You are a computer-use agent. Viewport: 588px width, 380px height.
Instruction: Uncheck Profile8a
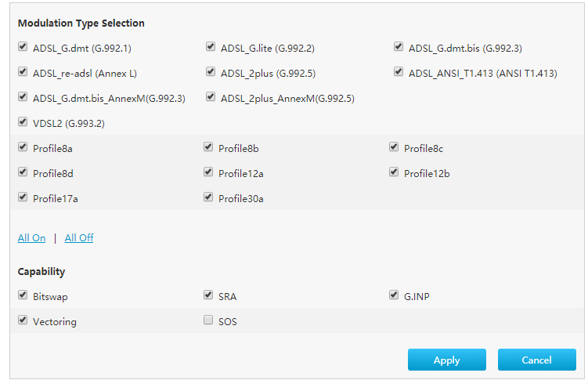23,147
